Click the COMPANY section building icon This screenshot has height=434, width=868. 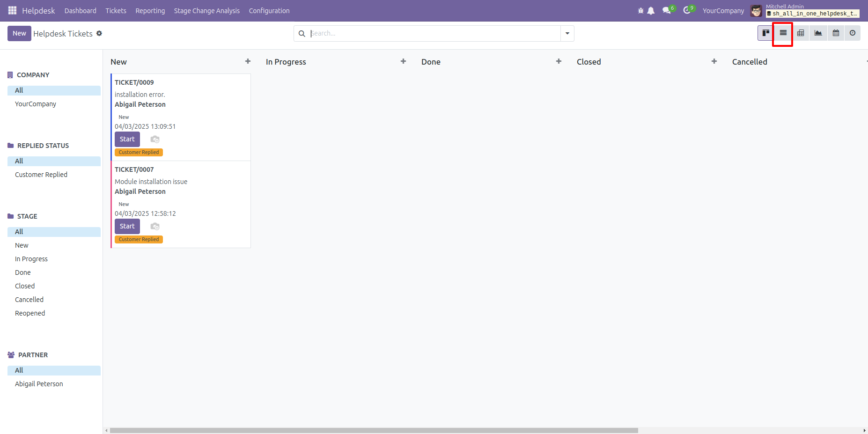[x=10, y=75]
